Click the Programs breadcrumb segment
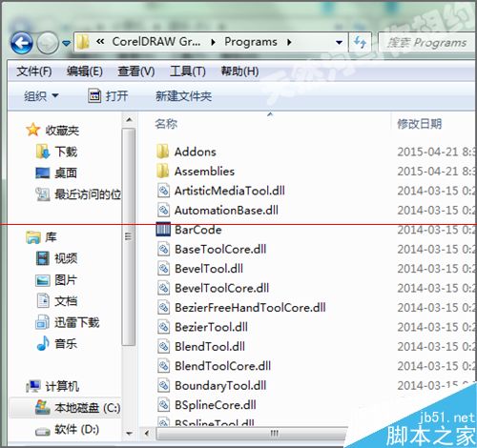Image resolution: width=477 pixels, height=448 pixels. (251, 42)
